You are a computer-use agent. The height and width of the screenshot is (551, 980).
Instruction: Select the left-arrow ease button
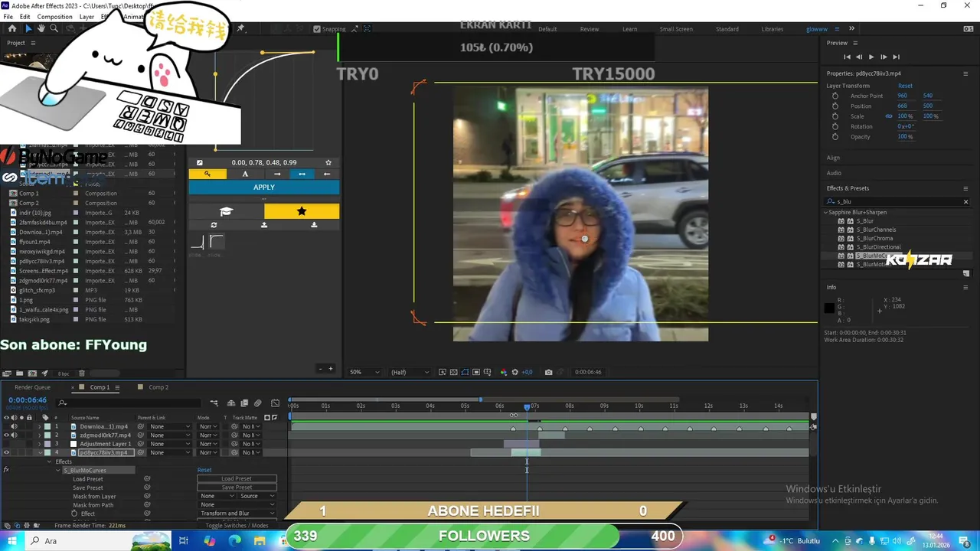tap(327, 174)
